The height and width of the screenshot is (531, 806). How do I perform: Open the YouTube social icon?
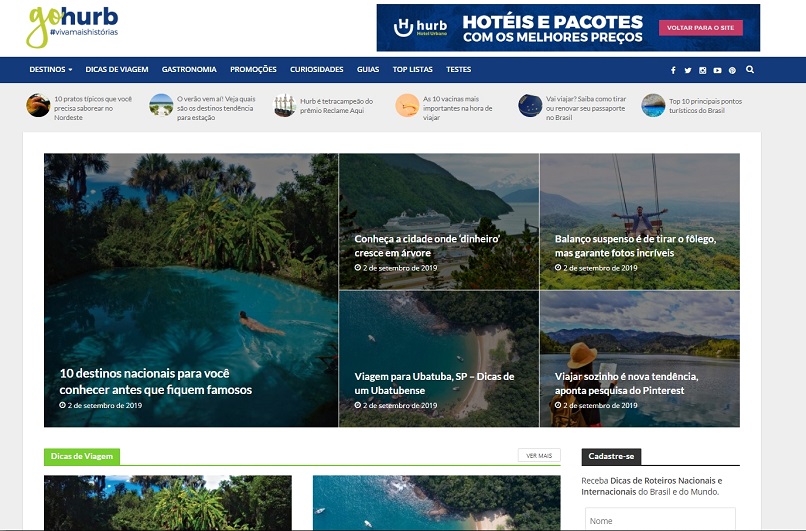coord(717,70)
